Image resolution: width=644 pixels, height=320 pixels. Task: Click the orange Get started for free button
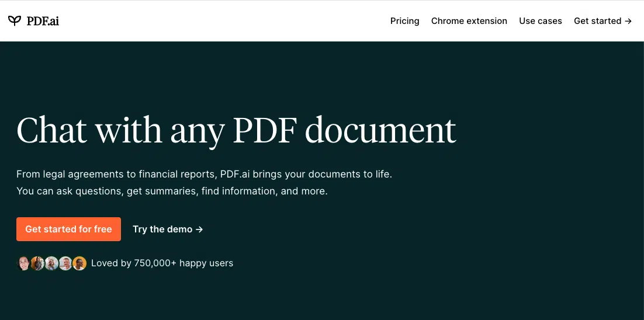(x=68, y=229)
